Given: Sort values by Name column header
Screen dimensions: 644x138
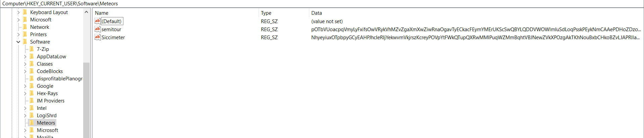Looking at the screenshot, I should tap(102, 13).
